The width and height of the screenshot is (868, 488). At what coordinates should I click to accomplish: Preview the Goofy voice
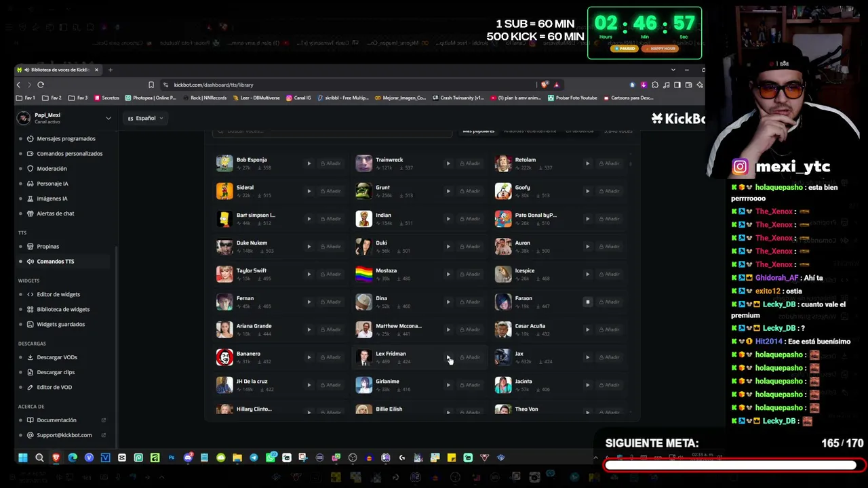coord(587,191)
